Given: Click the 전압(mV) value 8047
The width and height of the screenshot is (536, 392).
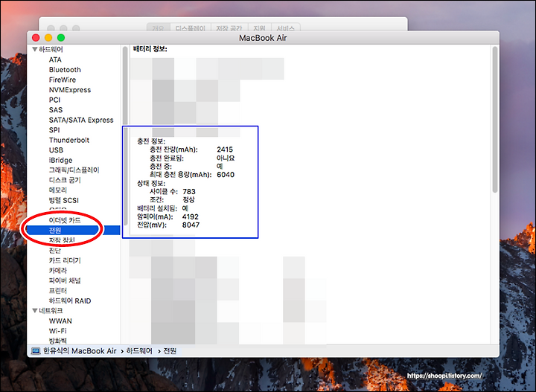Looking at the screenshot, I should coord(191,225).
